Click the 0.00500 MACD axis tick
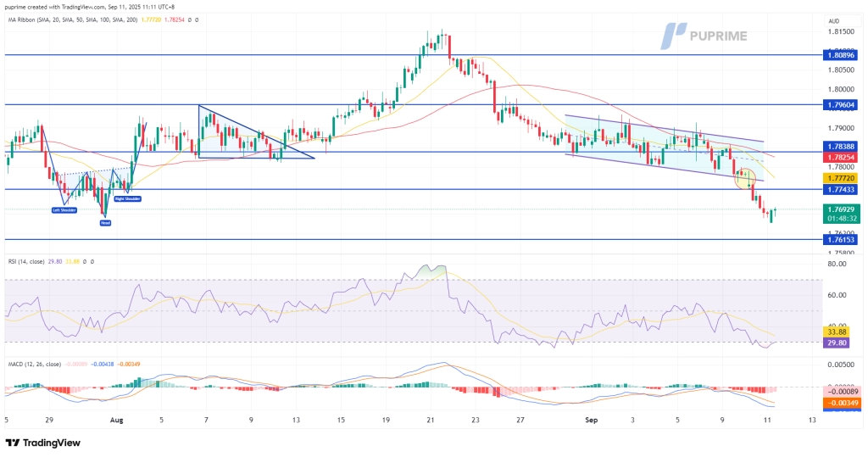The width and height of the screenshot is (868, 457). (841, 365)
